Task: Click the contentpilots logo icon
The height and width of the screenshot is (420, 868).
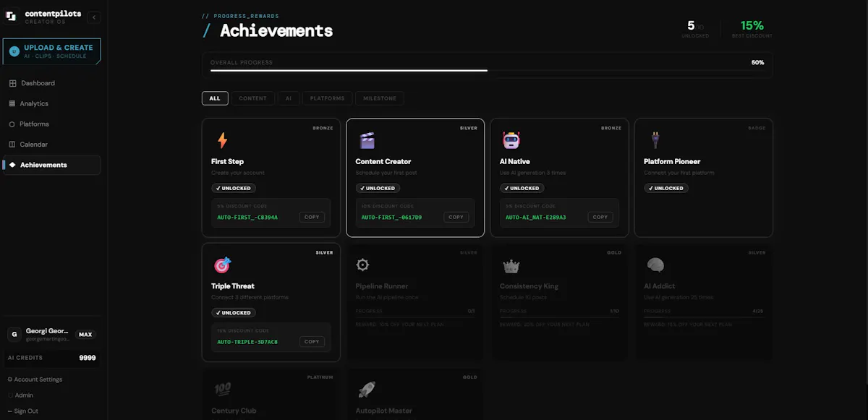Action: click(12, 17)
